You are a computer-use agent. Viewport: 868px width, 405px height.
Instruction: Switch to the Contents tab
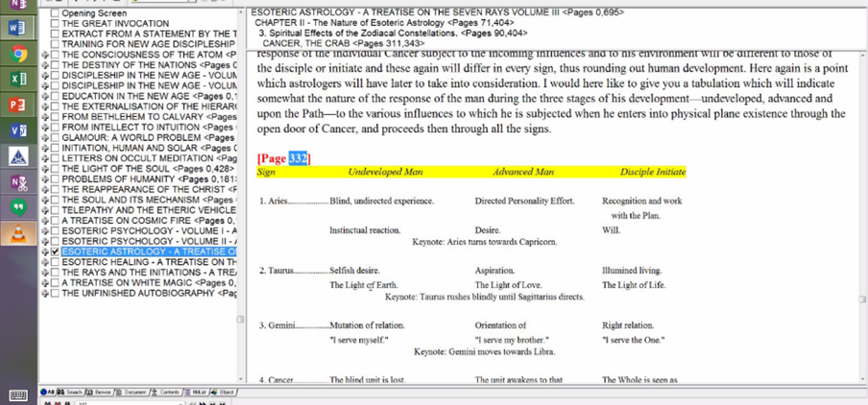[166, 392]
